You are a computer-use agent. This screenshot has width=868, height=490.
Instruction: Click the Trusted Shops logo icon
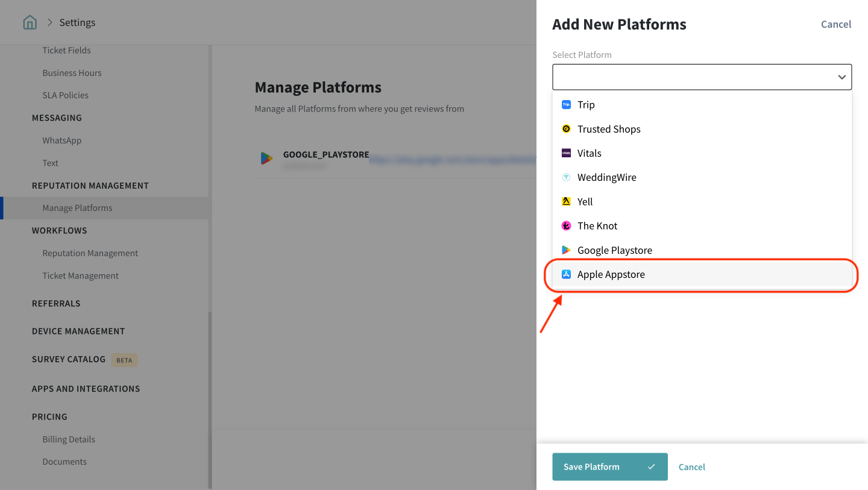click(x=566, y=129)
